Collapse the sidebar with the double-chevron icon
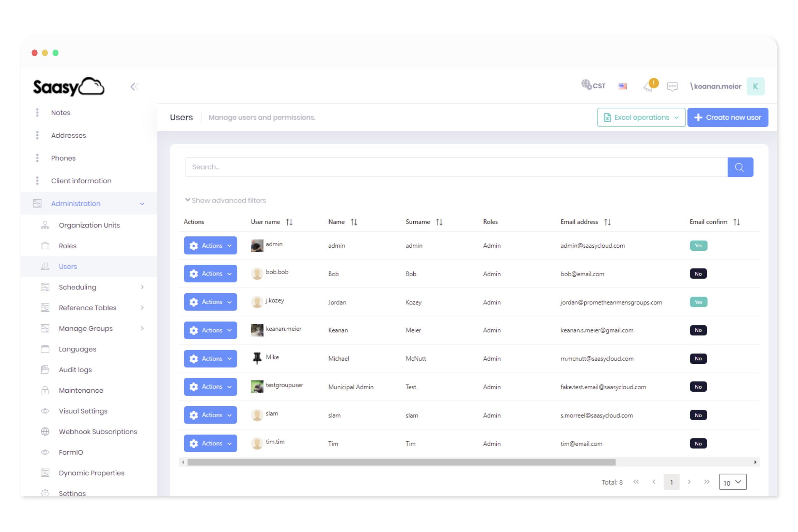798x532 pixels. (x=134, y=86)
